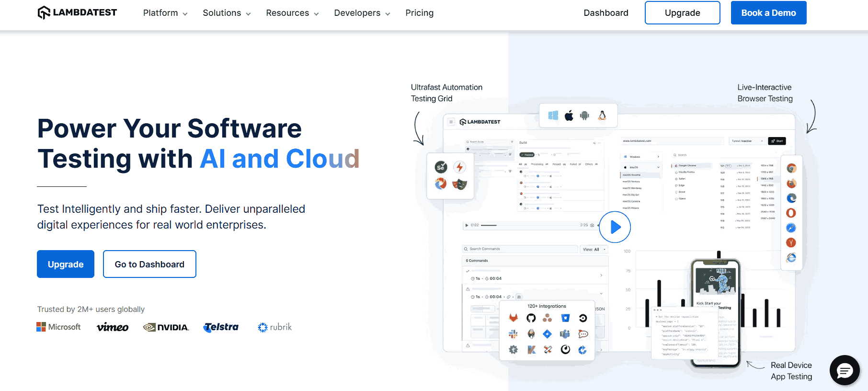The height and width of the screenshot is (391, 868).
Task: Click the LambdaTest logo in the header
Action: coord(77,12)
